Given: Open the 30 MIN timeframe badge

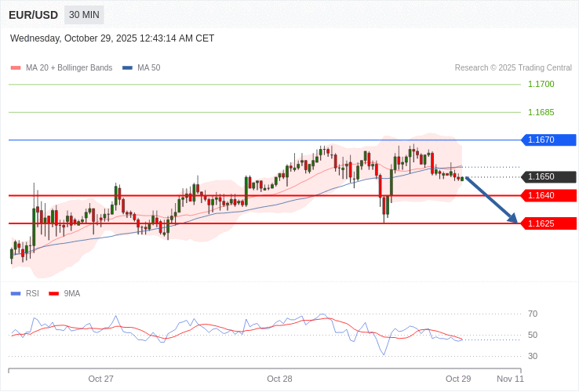Looking at the screenshot, I should (84, 15).
